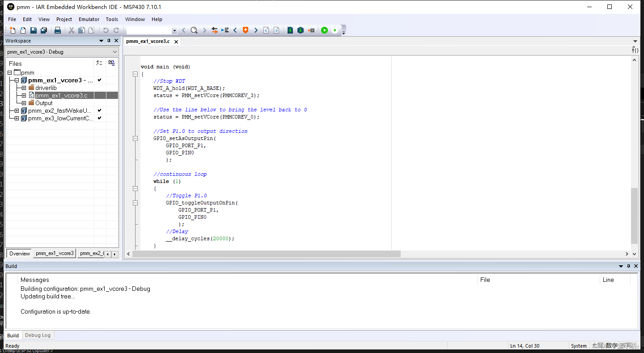This screenshot has height=353, width=644.
Task: Click the Copy toolbar icon
Action: click(81, 30)
